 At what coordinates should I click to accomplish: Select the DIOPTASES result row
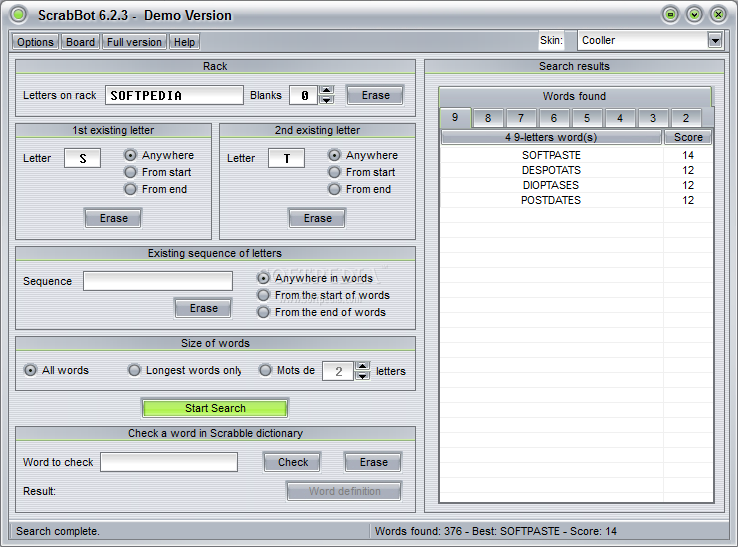click(577, 185)
